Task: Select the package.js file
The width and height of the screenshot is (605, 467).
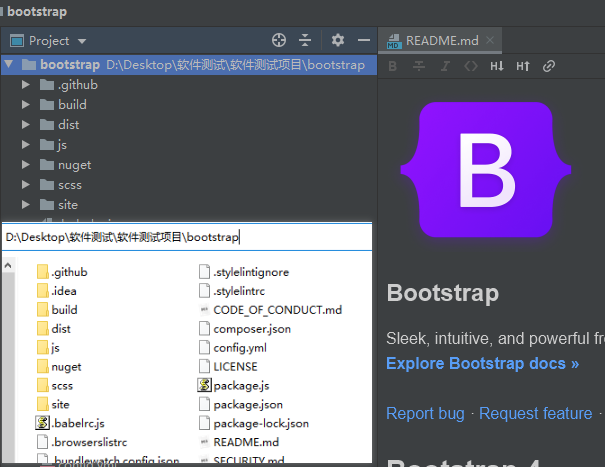Action: tap(233, 386)
